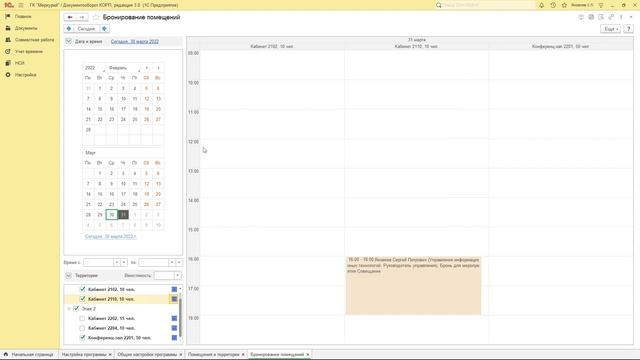The height and width of the screenshot is (360, 640).
Task: Open the НСИ section in the sidebar
Action: pyautogui.click(x=20, y=63)
